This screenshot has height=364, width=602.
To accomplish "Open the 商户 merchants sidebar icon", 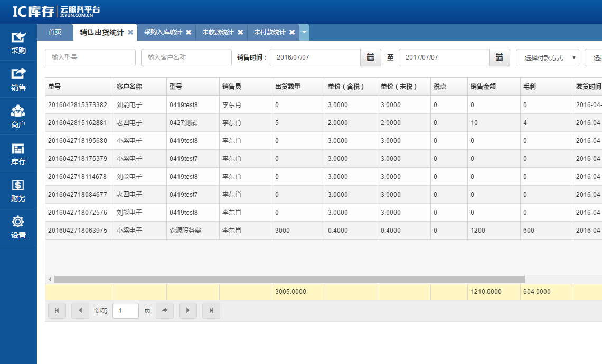I will [x=18, y=111].
